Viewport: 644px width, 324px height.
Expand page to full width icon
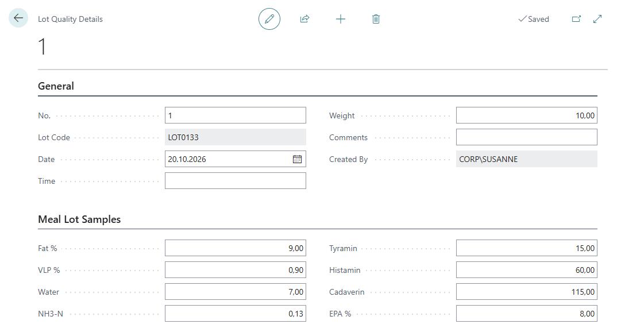click(597, 19)
